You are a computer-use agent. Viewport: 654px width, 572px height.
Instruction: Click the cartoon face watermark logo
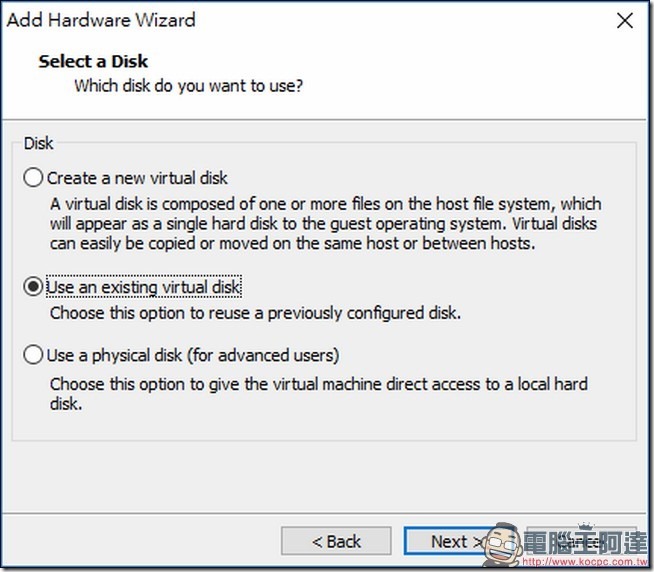pos(502,544)
